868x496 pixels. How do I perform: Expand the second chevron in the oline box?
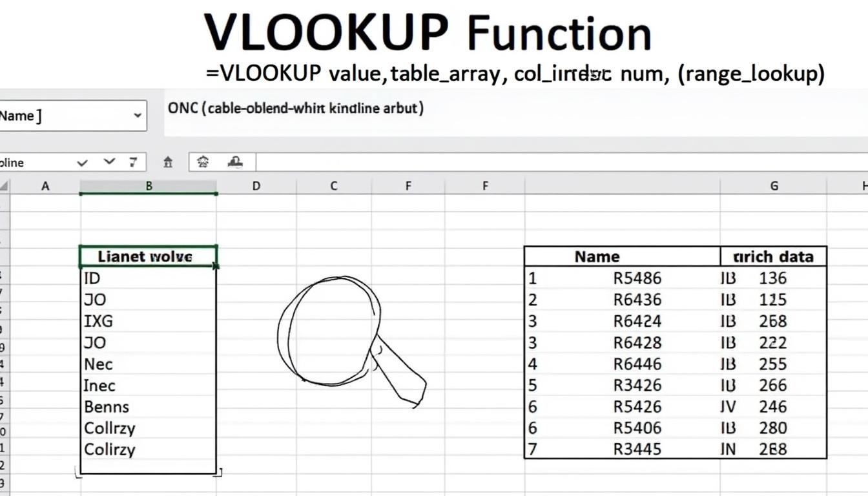[109, 162]
